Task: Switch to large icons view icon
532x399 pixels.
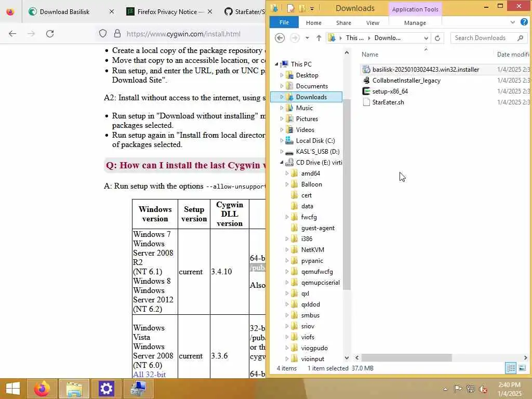Action: click(522, 368)
